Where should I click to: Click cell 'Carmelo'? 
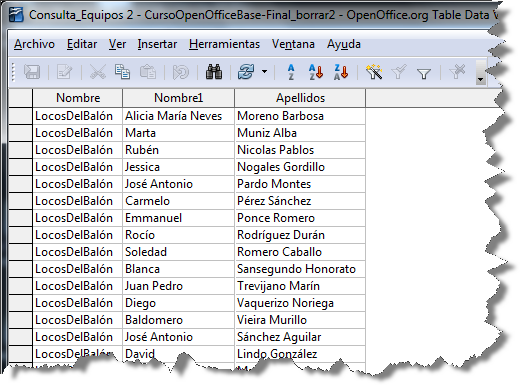178,201
